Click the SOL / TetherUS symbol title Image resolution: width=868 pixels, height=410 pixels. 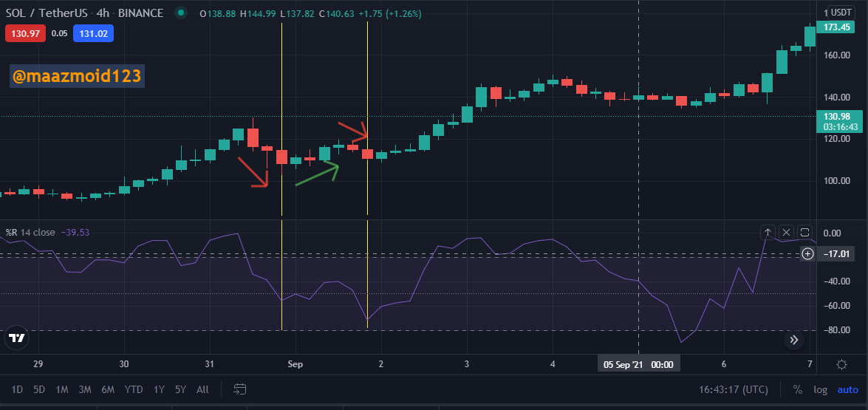[x=48, y=13]
